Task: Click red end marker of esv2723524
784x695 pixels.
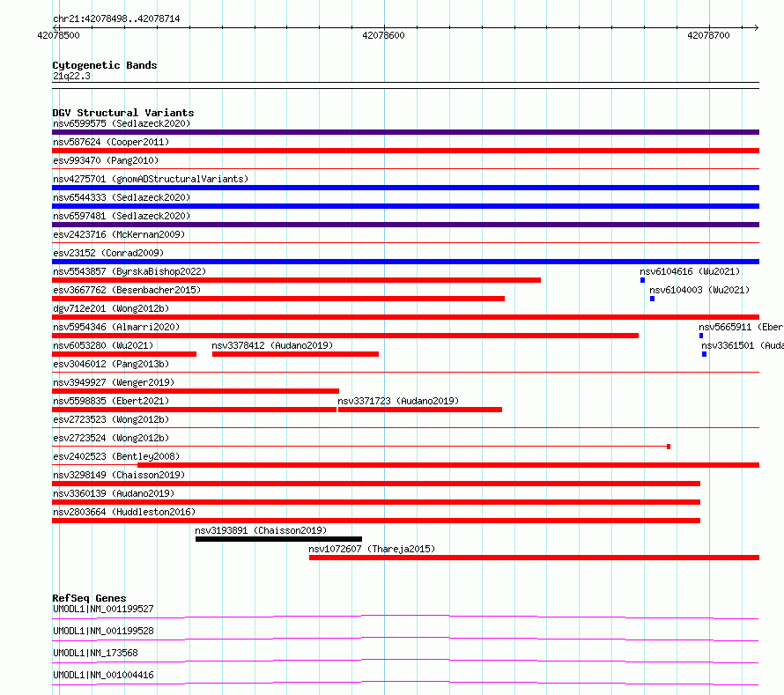Action: click(669, 447)
